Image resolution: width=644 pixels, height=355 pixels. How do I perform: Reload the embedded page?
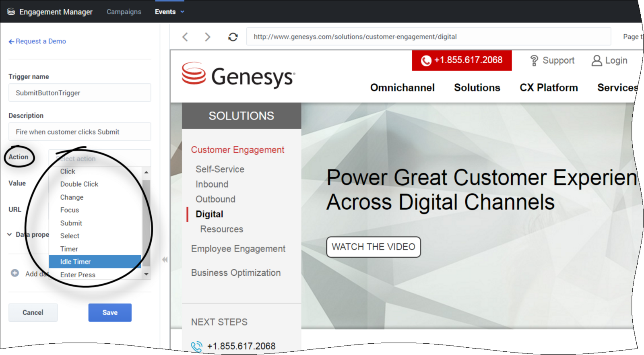coord(233,37)
